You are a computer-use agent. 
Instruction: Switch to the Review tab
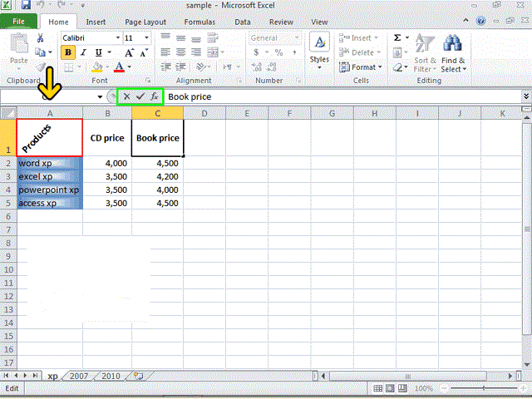pos(281,22)
